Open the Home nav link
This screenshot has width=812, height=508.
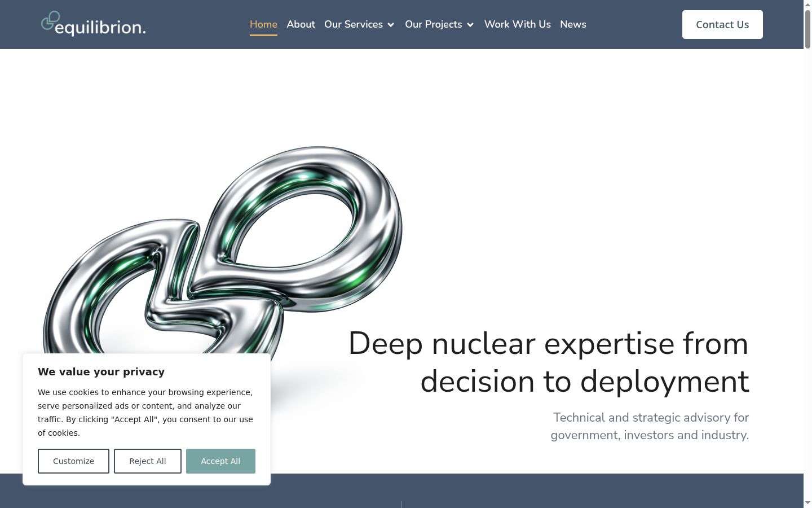coord(263,24)
